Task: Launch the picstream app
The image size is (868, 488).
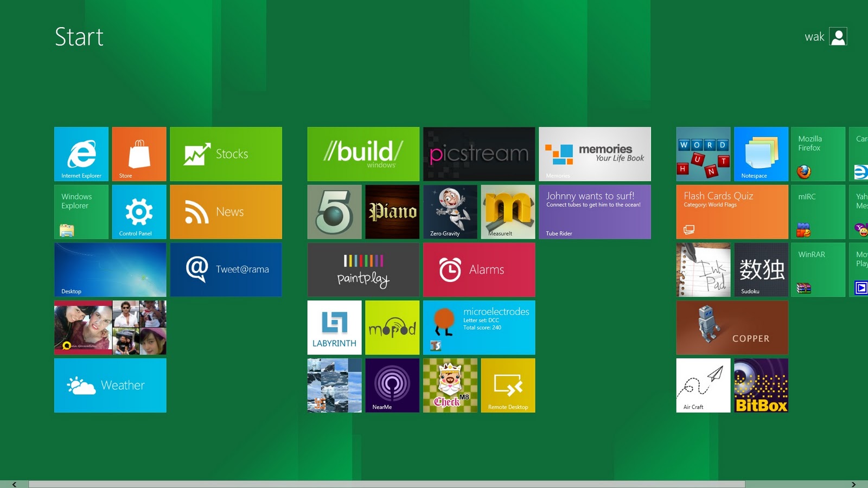Action: pyautogui.click(x=479, y=154)
